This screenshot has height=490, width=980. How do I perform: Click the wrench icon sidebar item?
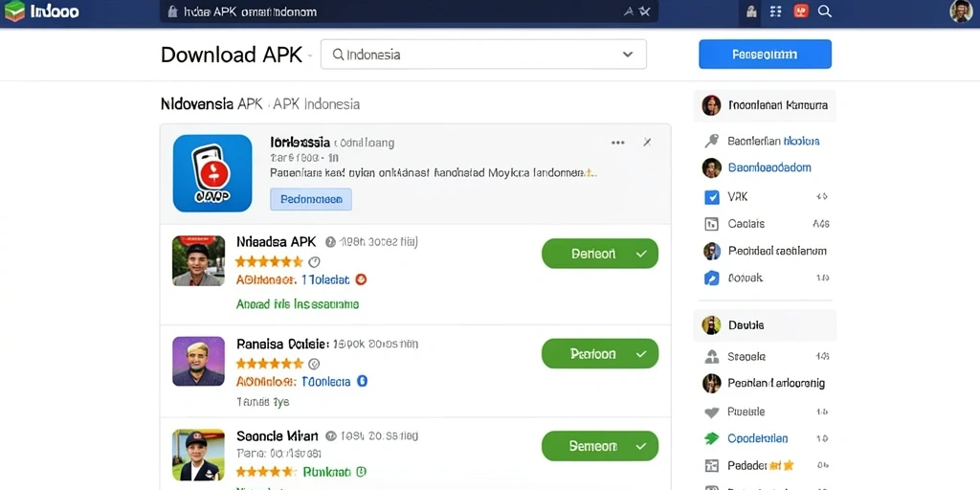(x=711, y=141)
